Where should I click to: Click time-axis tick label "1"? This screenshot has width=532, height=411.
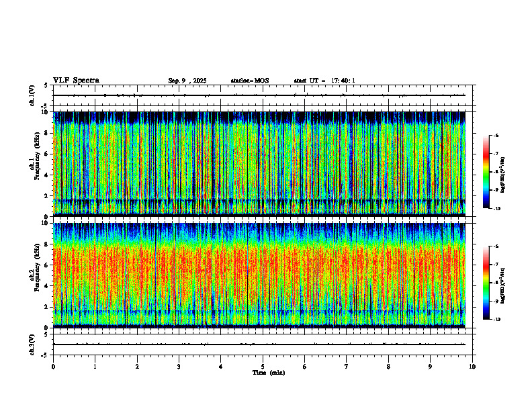tap(95, 367)
